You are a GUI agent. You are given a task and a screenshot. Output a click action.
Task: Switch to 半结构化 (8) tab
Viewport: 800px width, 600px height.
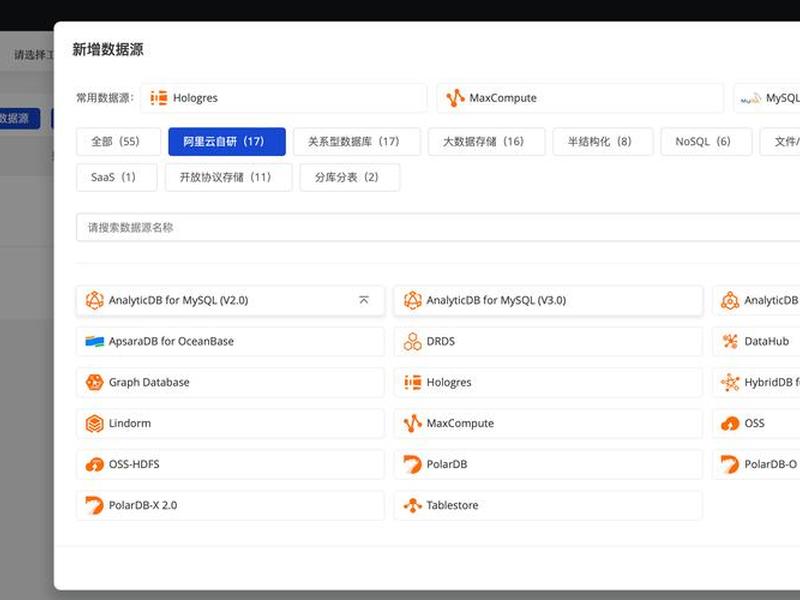[x=603, y=141]
